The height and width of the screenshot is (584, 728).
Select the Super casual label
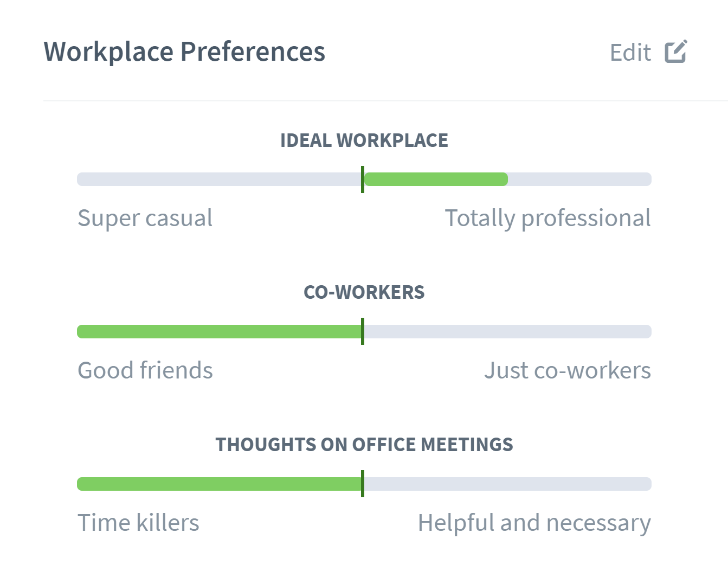(x=145, y=218)
